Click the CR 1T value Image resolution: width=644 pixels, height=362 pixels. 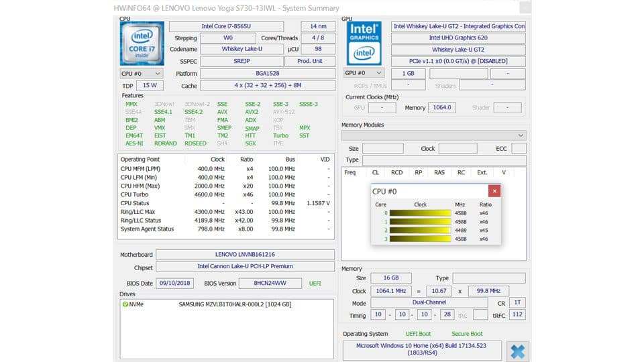pyautogui.click(x=517, y=302)
